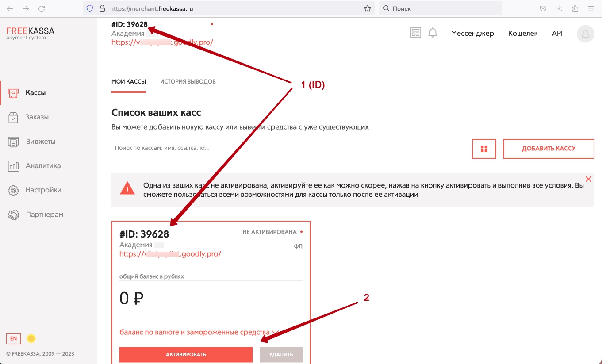Switch to ИСТОРИЯ ВЫВОДОВ tab
This screenshot has height=364, width=602.
[x=188, y=82]
